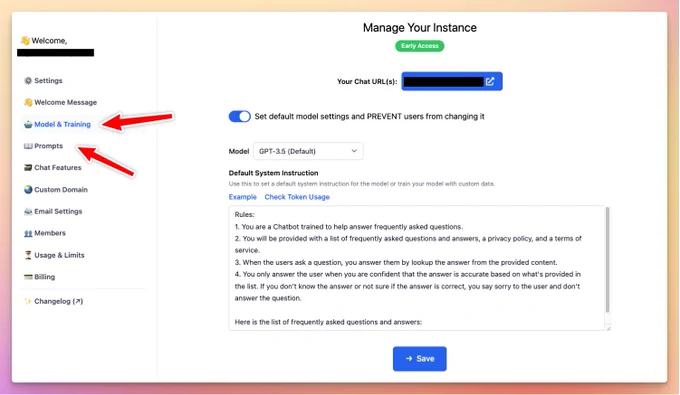Click the 'Default System Instruction' label
The height and width of the screenshot is (395, 680).
click(x=273, y=173)
